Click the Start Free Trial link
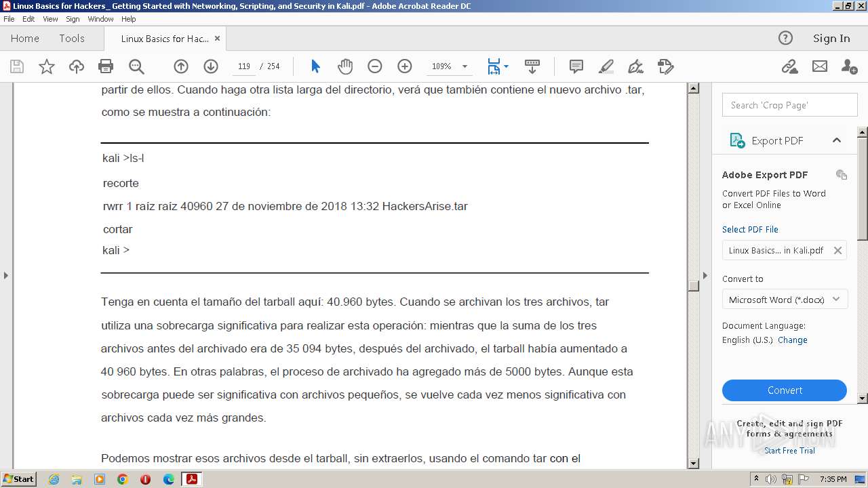The height and width of the screenshot is (488, 868). pyautogui.click(x=789, y=451)
